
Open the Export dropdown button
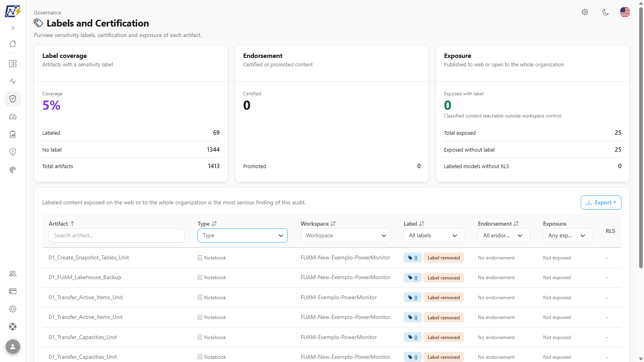click(x=601, y=203)
